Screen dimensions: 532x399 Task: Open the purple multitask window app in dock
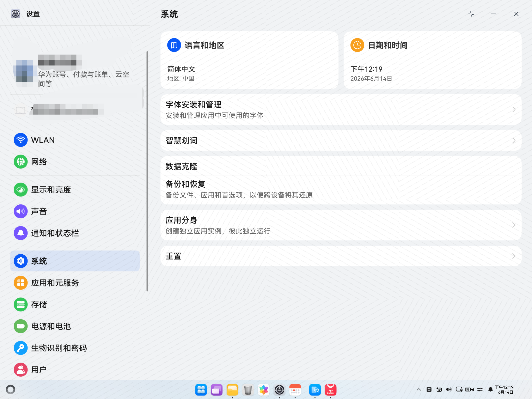(x=217, y=390)
